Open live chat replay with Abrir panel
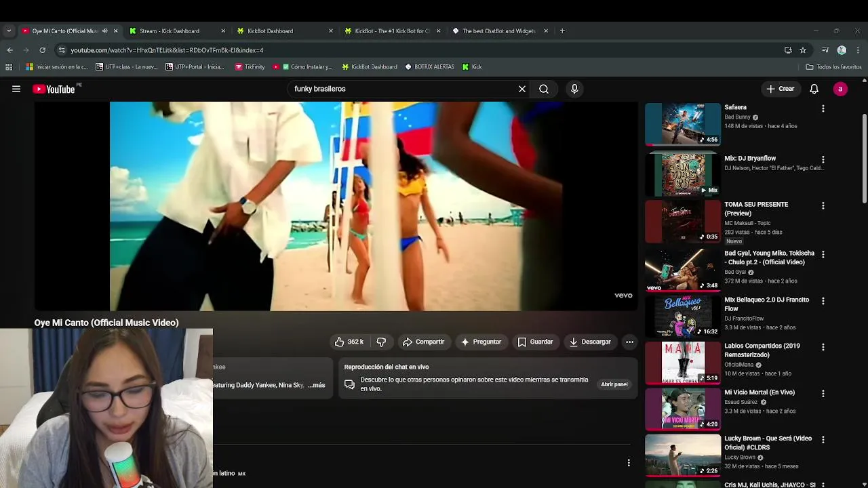The image size is (868, 488). pyautogui.click(x=614, y=384)
